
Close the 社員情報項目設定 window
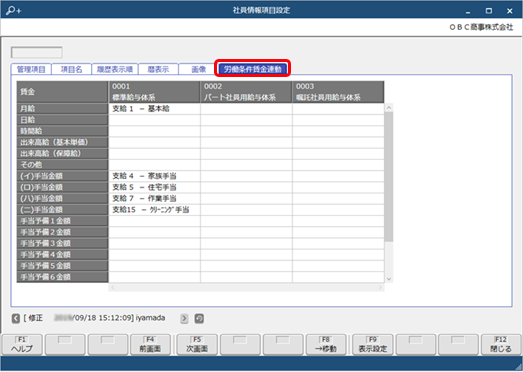tap(509, 11)
